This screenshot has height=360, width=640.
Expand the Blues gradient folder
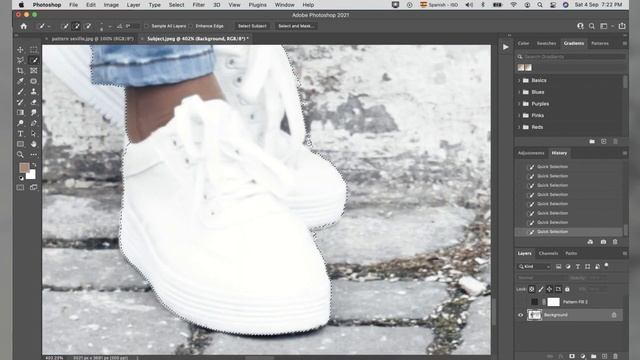519,92
